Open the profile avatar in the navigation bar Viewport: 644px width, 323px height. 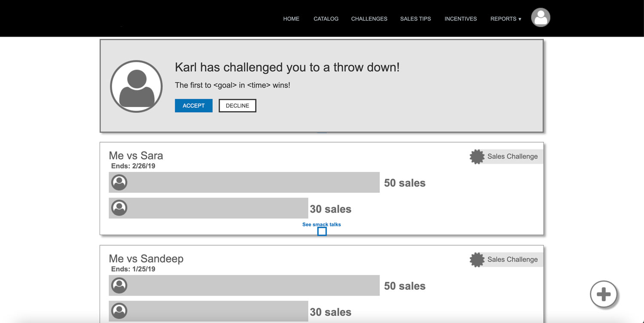click(541, 18)
